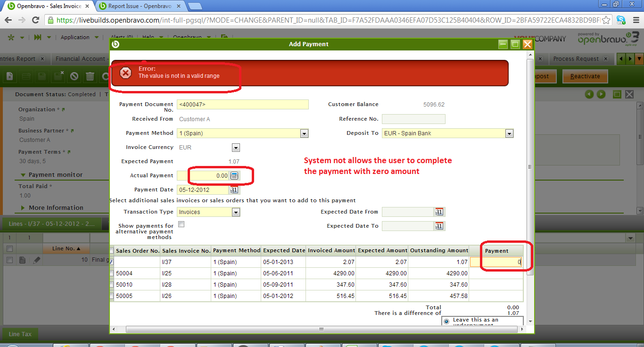The image size is (644, 347).
Task: Open the Line Tax tab
Action: pyautogui.click(x=20, y=334)
